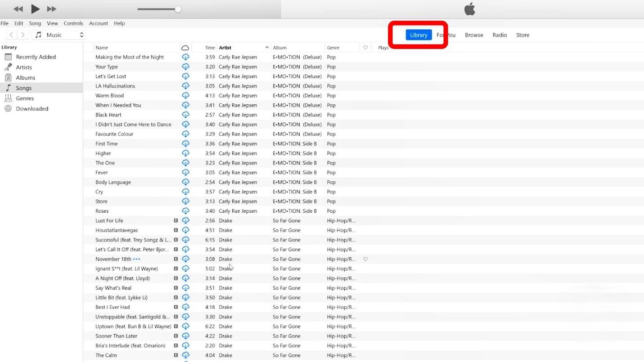
Task: Download Favourite Colour from iCloud
Action: tap(185, 134)
